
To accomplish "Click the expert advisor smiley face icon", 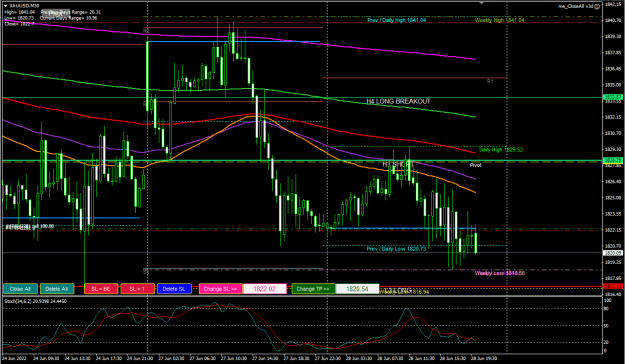I will pyautogui.click(x=597, y=6).
